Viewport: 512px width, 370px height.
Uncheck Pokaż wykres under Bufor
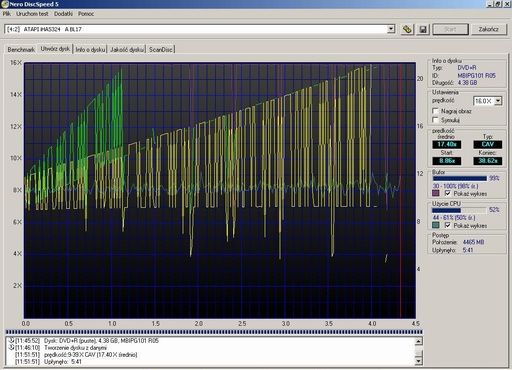point(447,193)
